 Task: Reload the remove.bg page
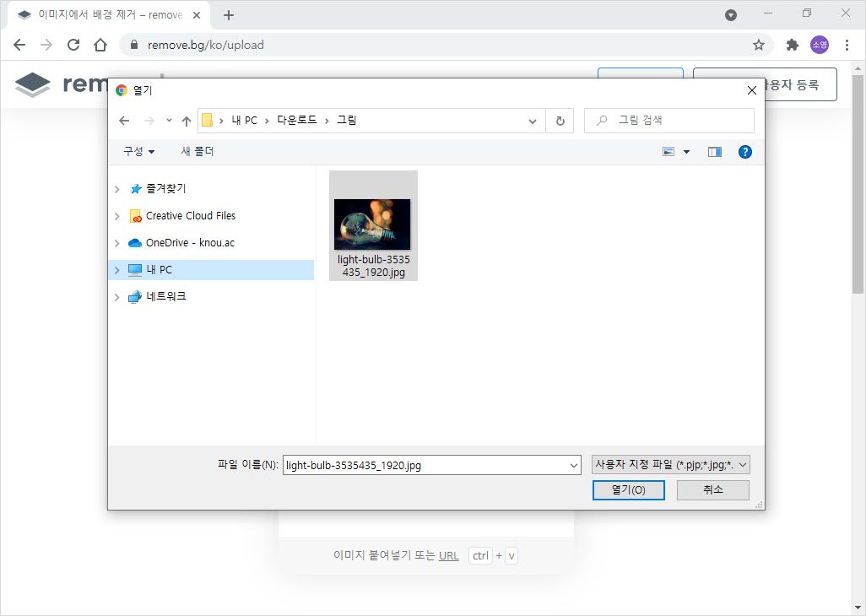point(73,45)
